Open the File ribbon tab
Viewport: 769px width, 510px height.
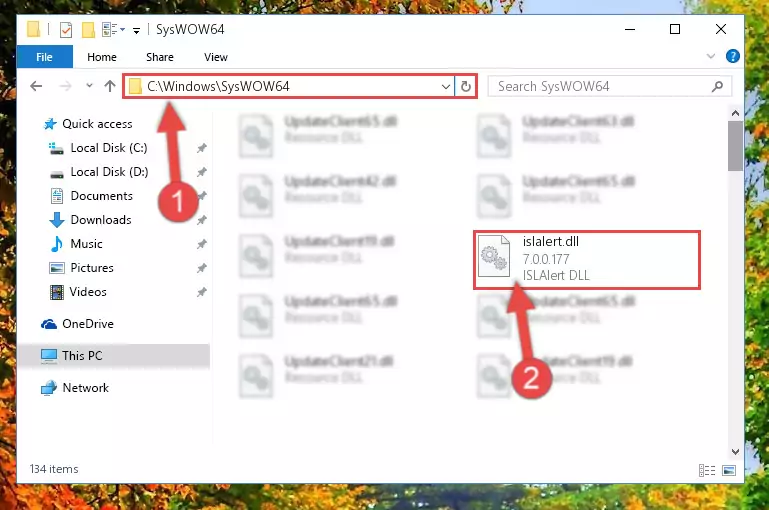44,57
